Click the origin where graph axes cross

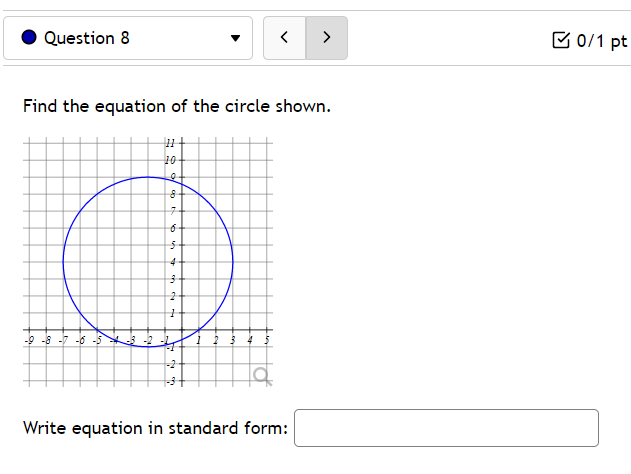[182, 330]
